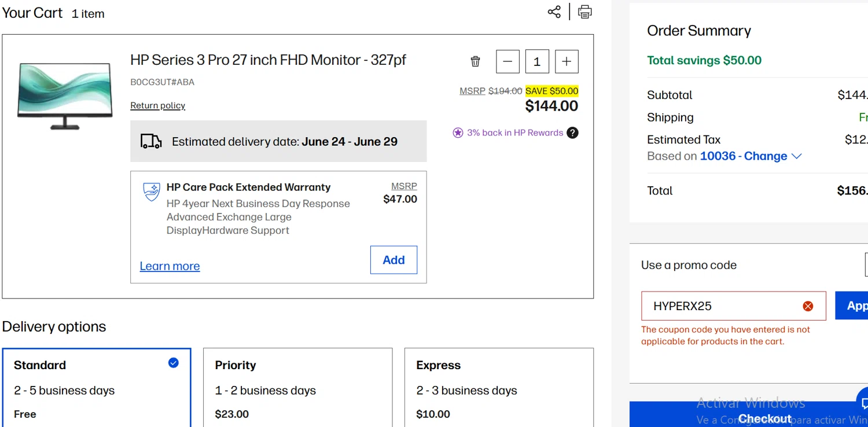Open the HP Series 3 Pro monitor title
Screen dimensions: 868x427
pos(269,60)
